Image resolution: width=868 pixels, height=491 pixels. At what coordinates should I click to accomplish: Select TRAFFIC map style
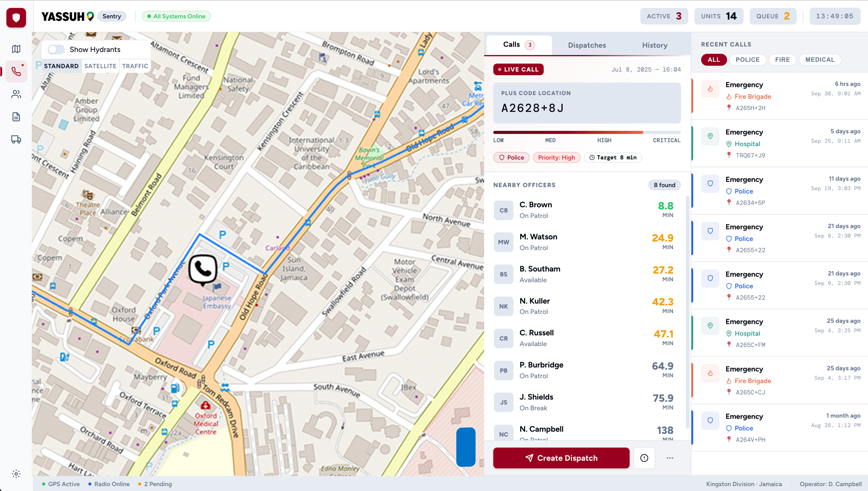pos(135,66)
